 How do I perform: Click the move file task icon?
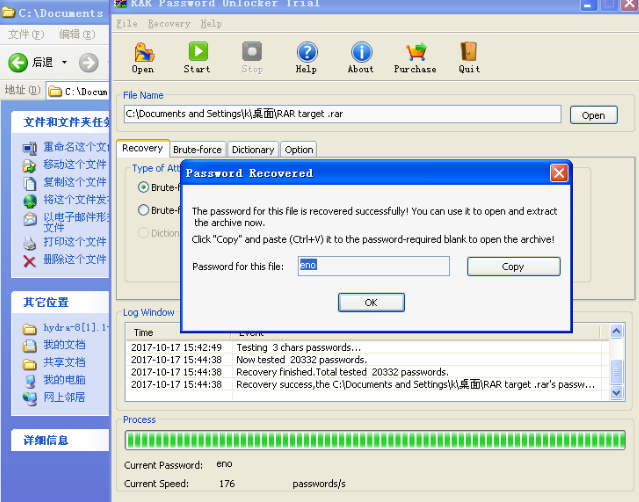tap(30, 165)
